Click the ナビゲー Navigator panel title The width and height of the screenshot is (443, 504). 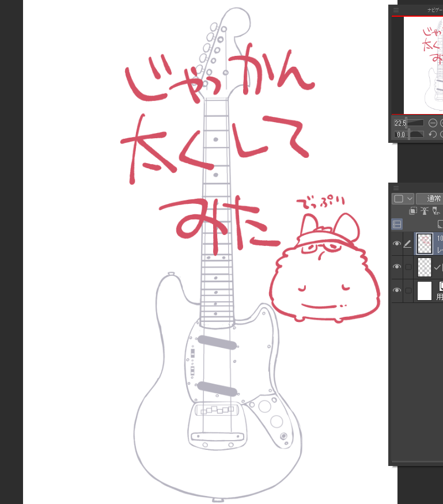pyautogui.click(x=435, y=10)
